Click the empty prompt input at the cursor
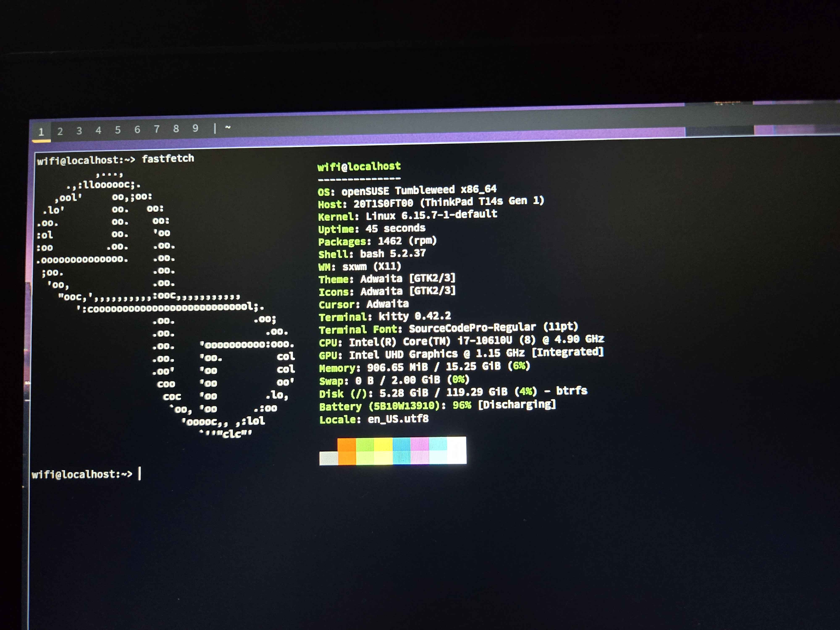The width and height of the screenshot is (840, 630). point(140,474)
